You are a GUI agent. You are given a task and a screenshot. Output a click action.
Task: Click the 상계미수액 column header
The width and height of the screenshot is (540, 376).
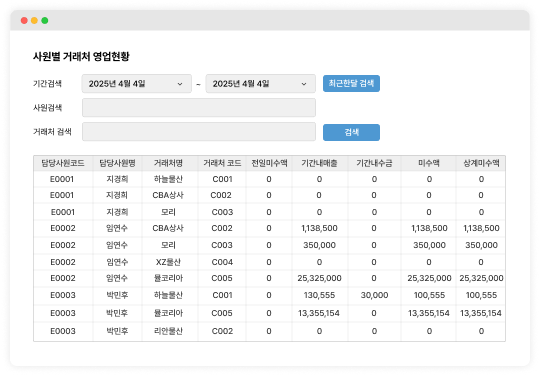tap(481, 163)
